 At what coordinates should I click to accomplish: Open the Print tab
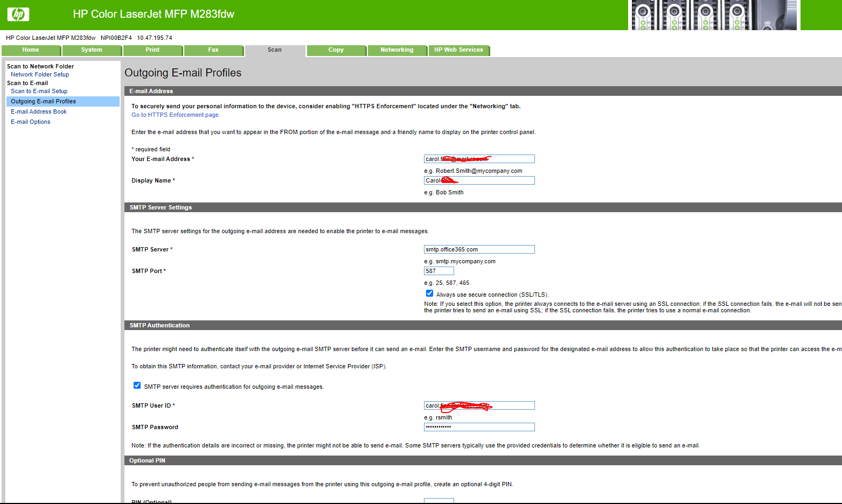(152, 50)
